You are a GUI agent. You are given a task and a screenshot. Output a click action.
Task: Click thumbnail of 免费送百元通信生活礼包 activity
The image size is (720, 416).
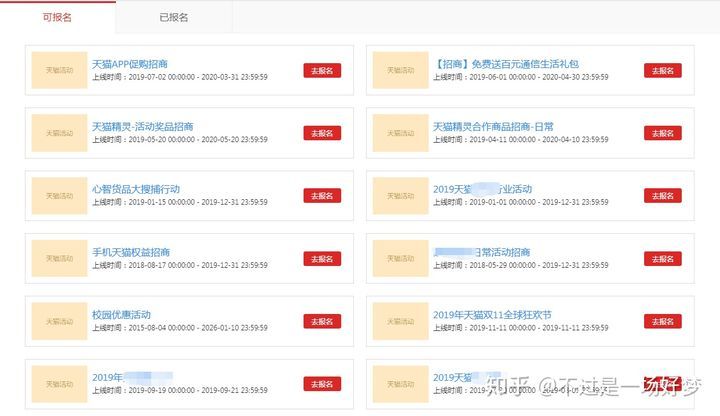(400, 70)
